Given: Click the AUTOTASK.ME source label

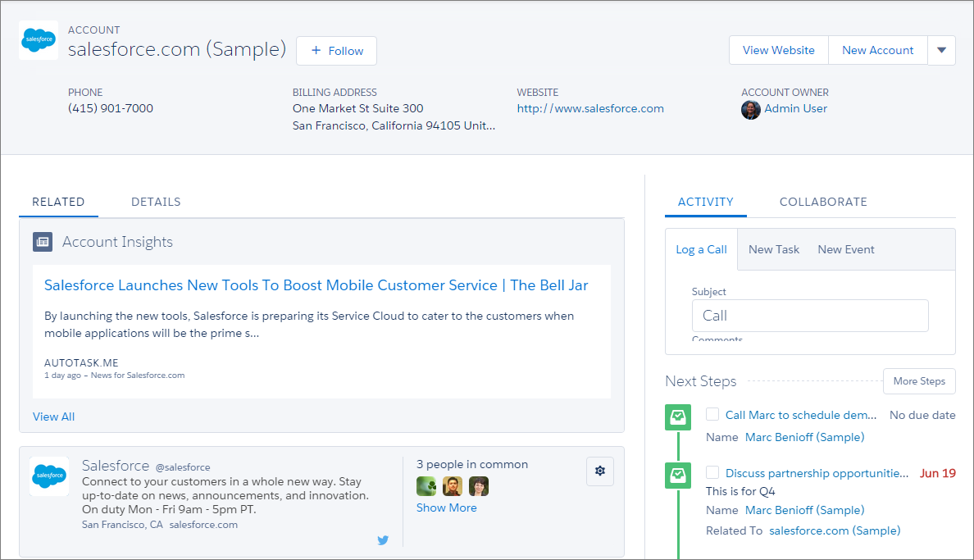Looking at the screenshot, I should [x=80, y=363].
